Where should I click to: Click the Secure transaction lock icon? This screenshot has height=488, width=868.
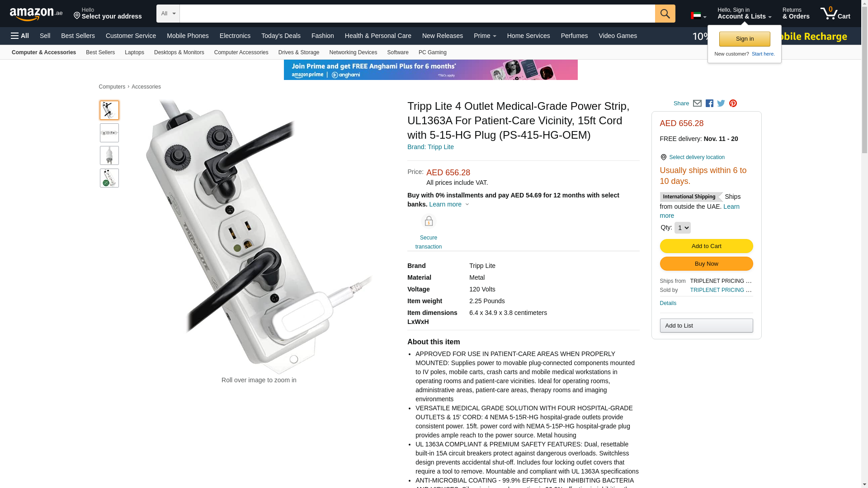tap(429, 221)
